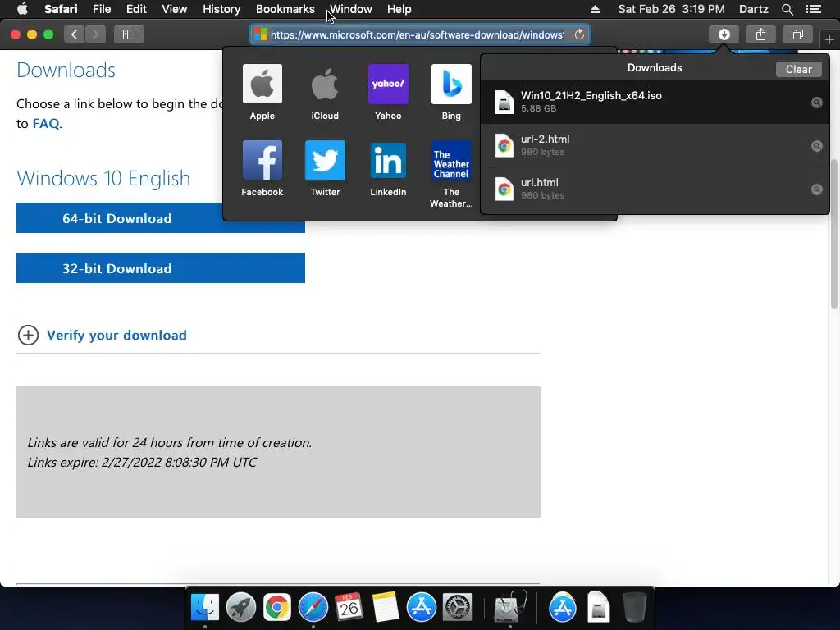Open a new tab with plus button
Viewport: 840px width, 630px height.
[x=829, y=39]
